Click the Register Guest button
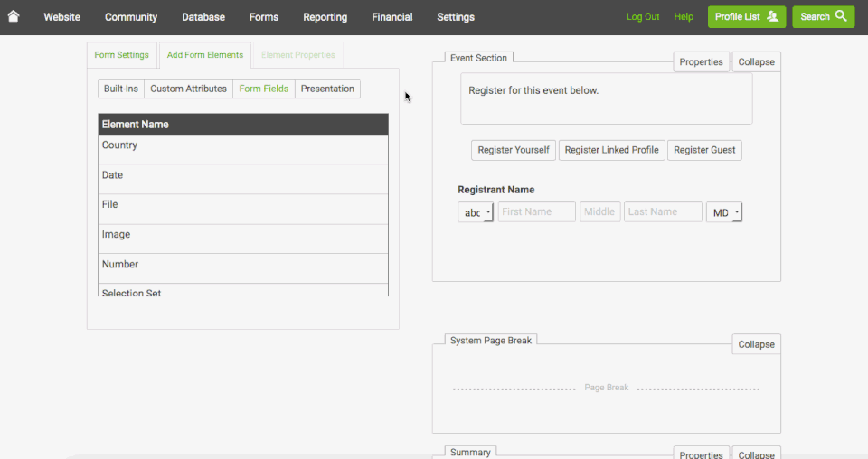 pos(704,150)
